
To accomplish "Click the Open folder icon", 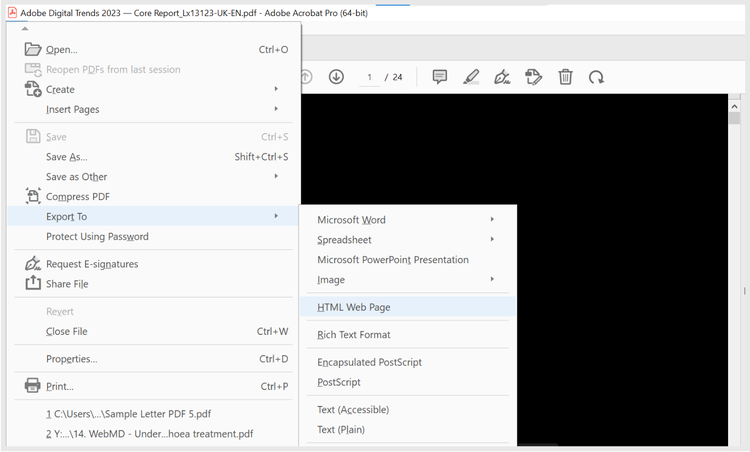I will coord(33,49).
